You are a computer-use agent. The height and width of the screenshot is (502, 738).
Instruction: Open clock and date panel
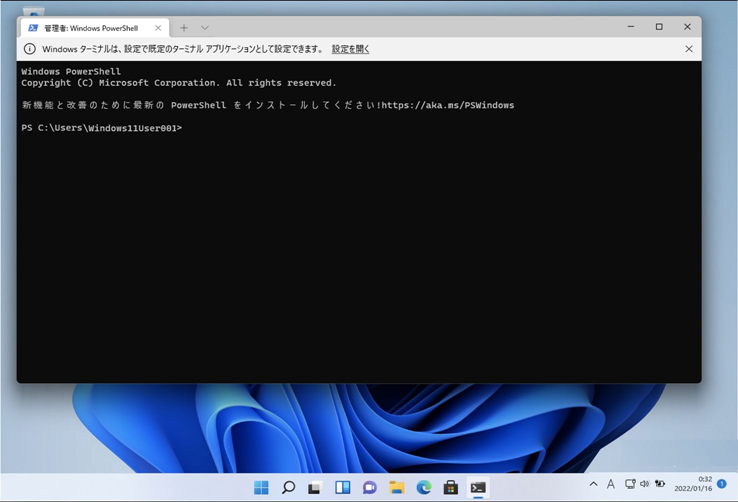[x=693, y=484]
